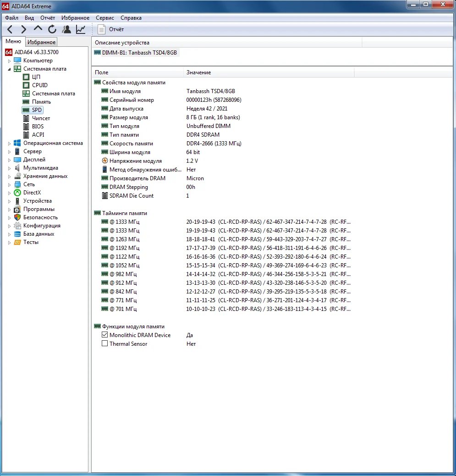Expand the Операционная система node
456x476 pixels.
(10, 144)
